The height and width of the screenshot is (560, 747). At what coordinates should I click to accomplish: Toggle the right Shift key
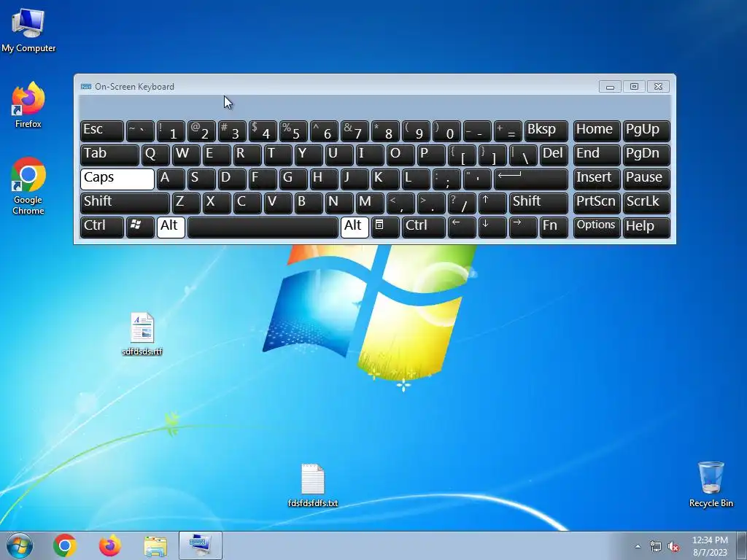(538, 203)
